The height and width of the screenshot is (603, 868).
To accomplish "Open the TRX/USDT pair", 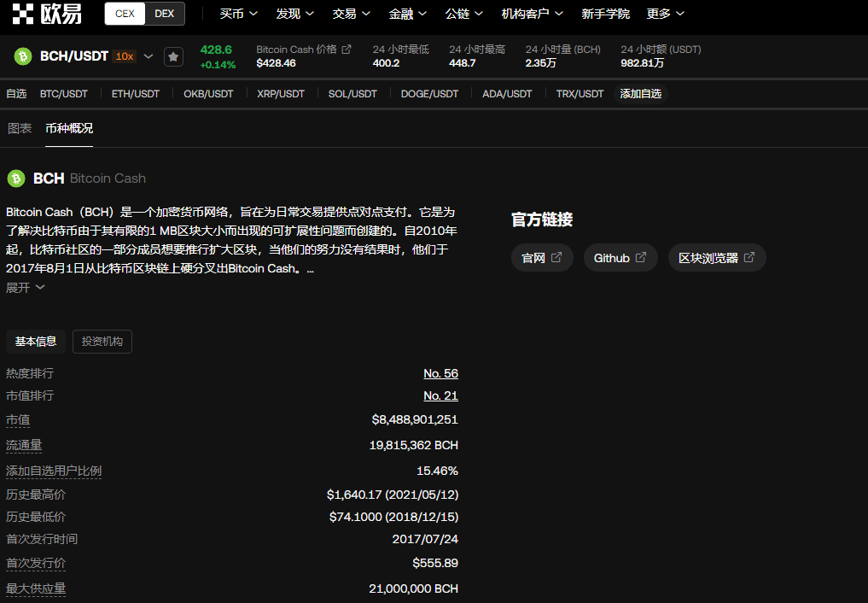I will click(x=580, y=94).
